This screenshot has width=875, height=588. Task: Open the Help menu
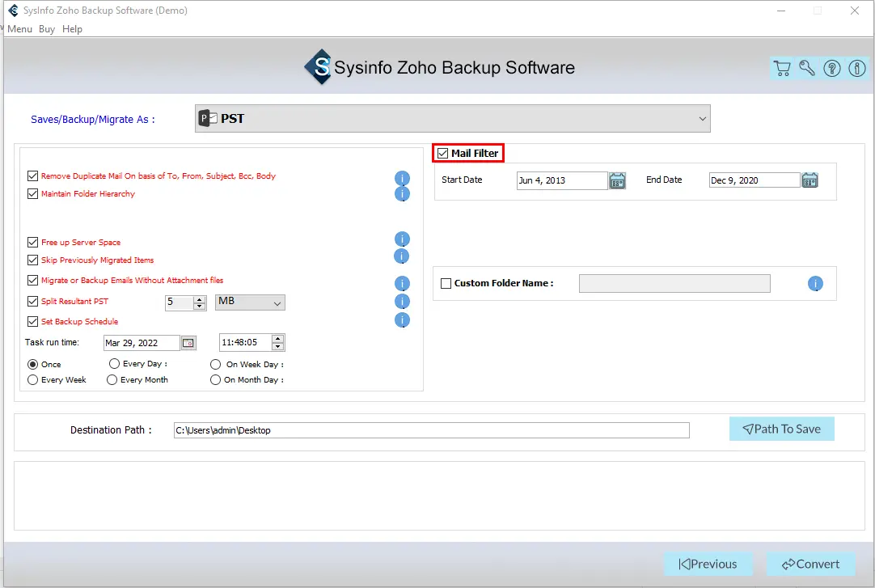[72, 29]
